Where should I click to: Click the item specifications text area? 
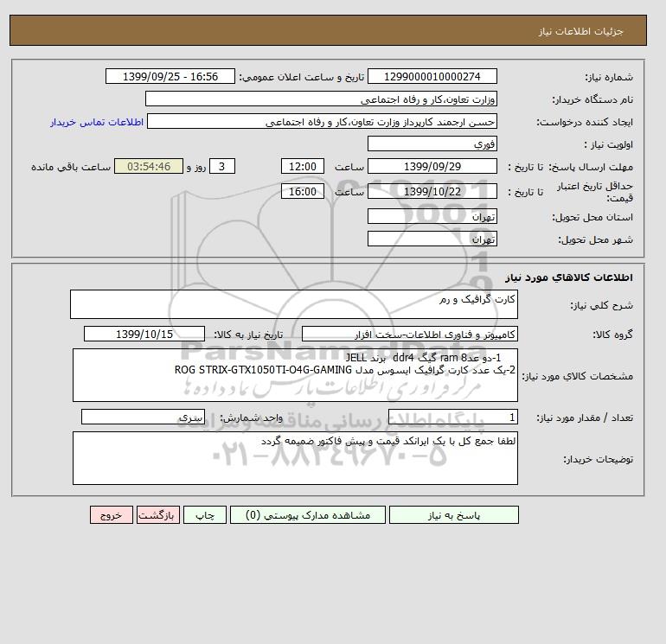295,375
